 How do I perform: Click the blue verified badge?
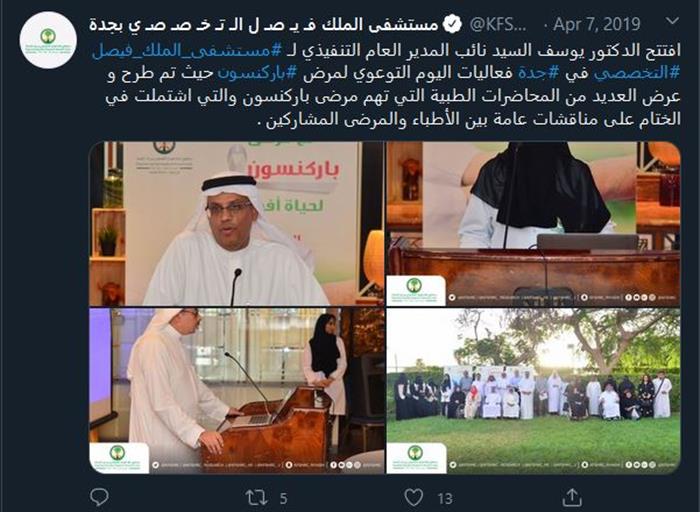click(x=452, y=24)
